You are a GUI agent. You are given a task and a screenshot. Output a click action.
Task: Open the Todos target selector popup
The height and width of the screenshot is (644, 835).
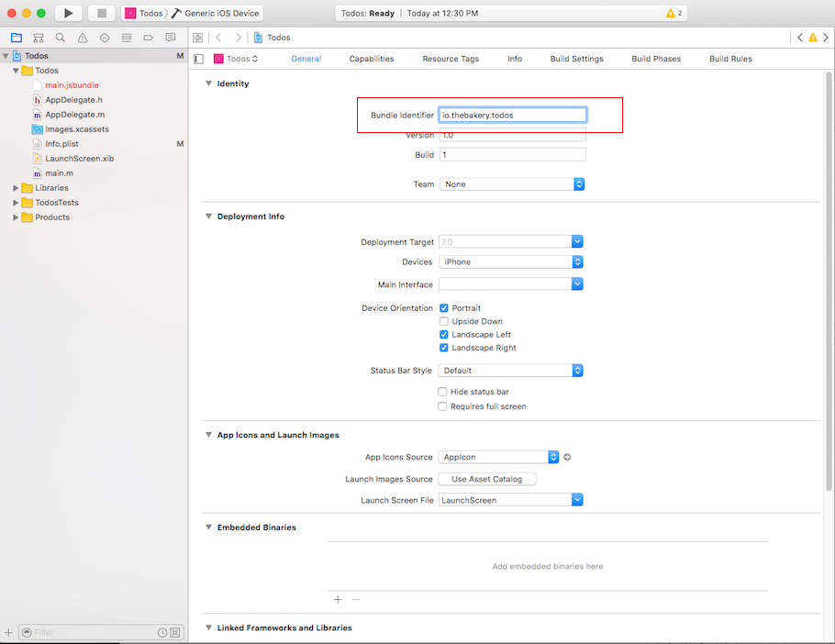coord(236,59)
